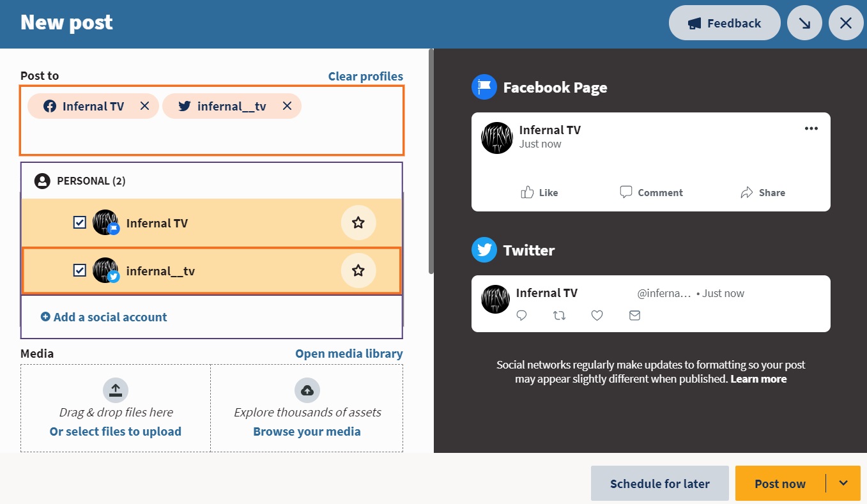Click Clear profiles link
Screen dimensions: 867x504
point(365,76)
